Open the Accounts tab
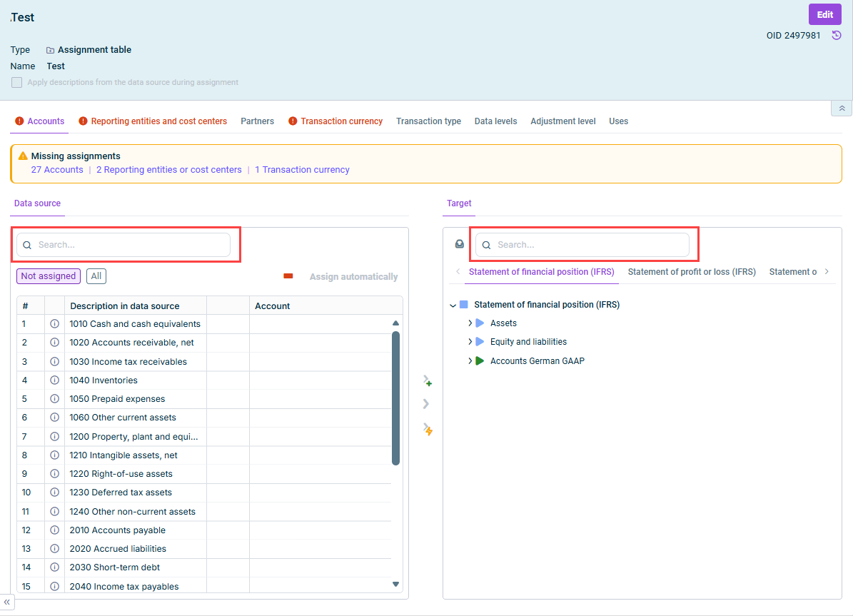The width and height of the screenshot is (853, 616). [40, 121]
